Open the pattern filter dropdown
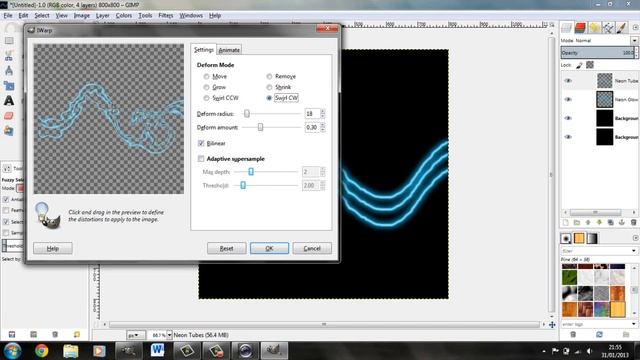This screenshot has height=360, width=640. (633, 251)
